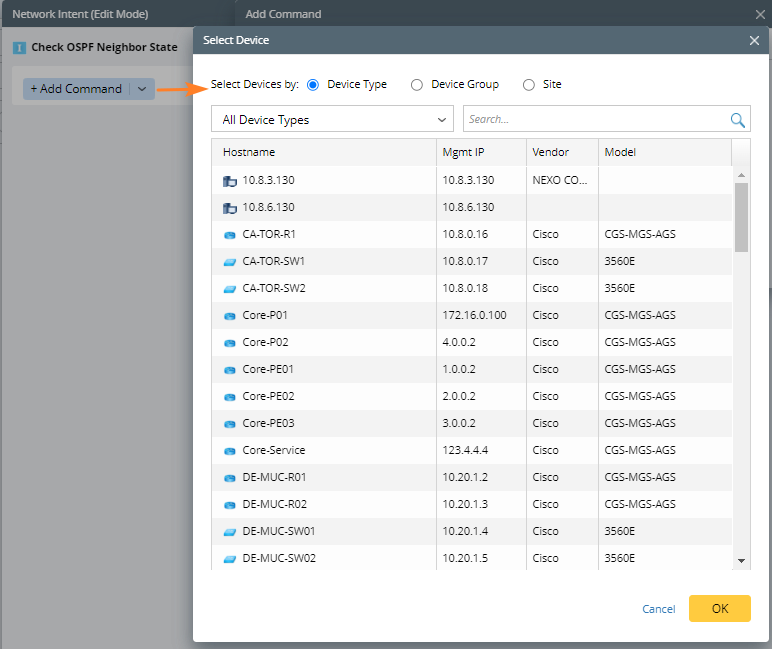Click the Cancel link
Viewport: 772px width, 649px height.
(x=658, y=609)
